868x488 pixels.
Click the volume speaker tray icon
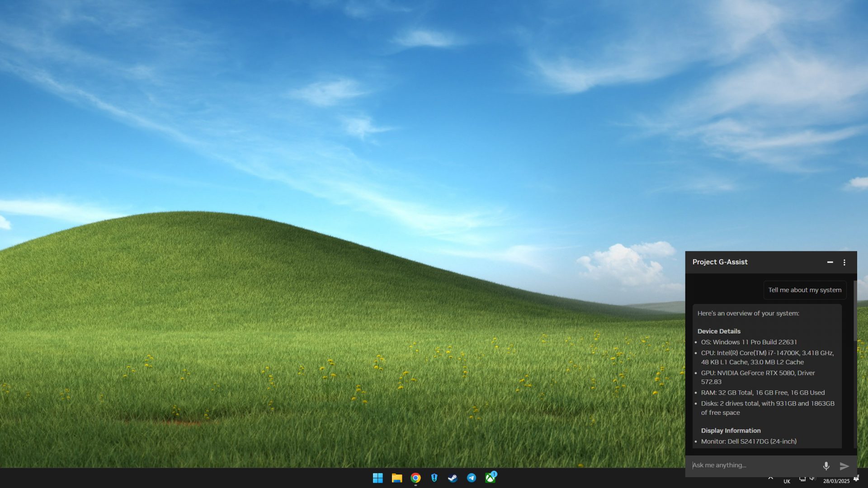point(812,479)
